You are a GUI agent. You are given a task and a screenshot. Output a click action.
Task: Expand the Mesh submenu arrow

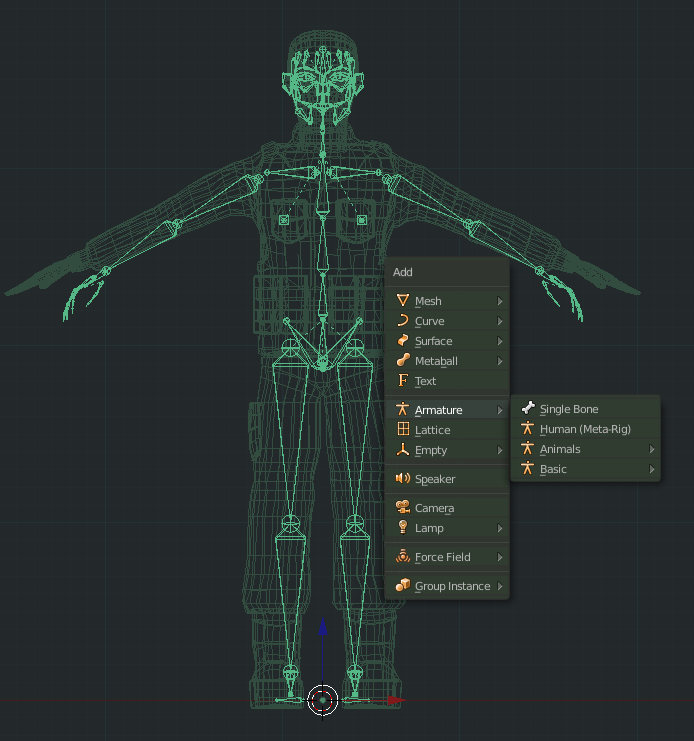[x=500, y=301]
